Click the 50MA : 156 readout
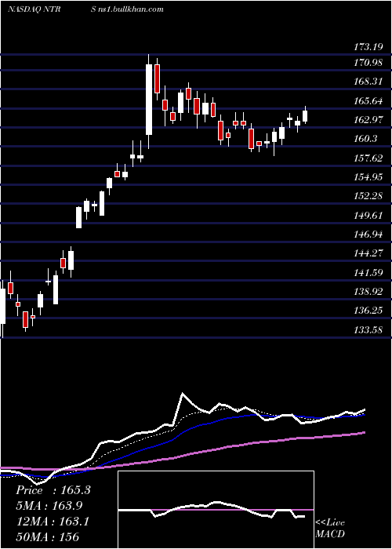This screenshot has width=392, height=549. [48, 537]
